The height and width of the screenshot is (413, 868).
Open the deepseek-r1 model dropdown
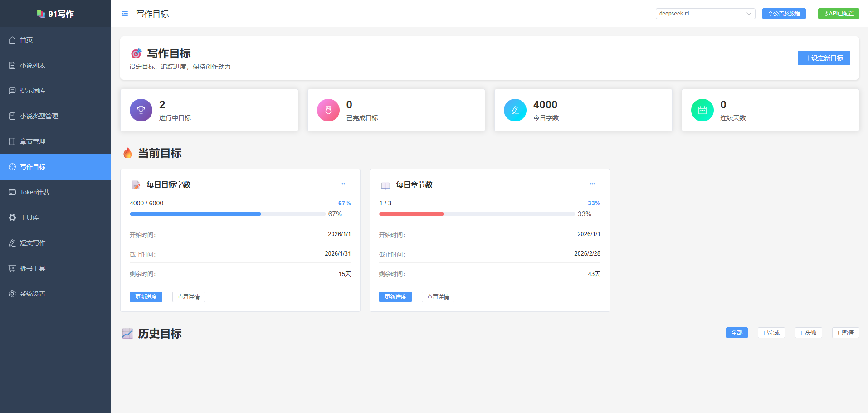705,14
